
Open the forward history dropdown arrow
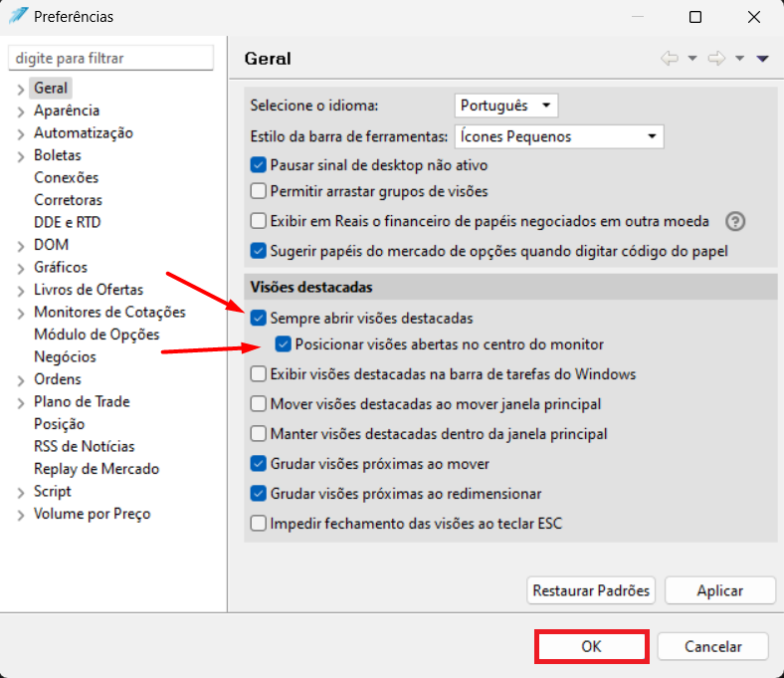(739, 59)
